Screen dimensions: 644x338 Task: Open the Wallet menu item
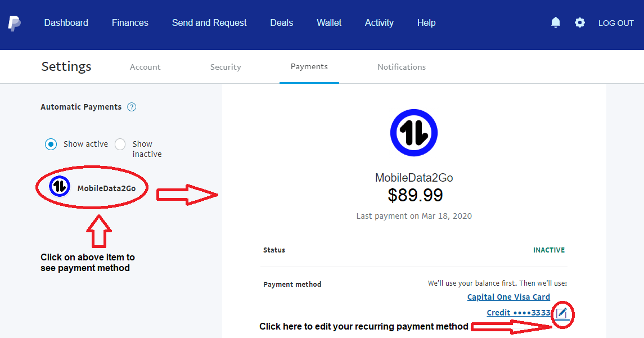[x=329, y=23]
